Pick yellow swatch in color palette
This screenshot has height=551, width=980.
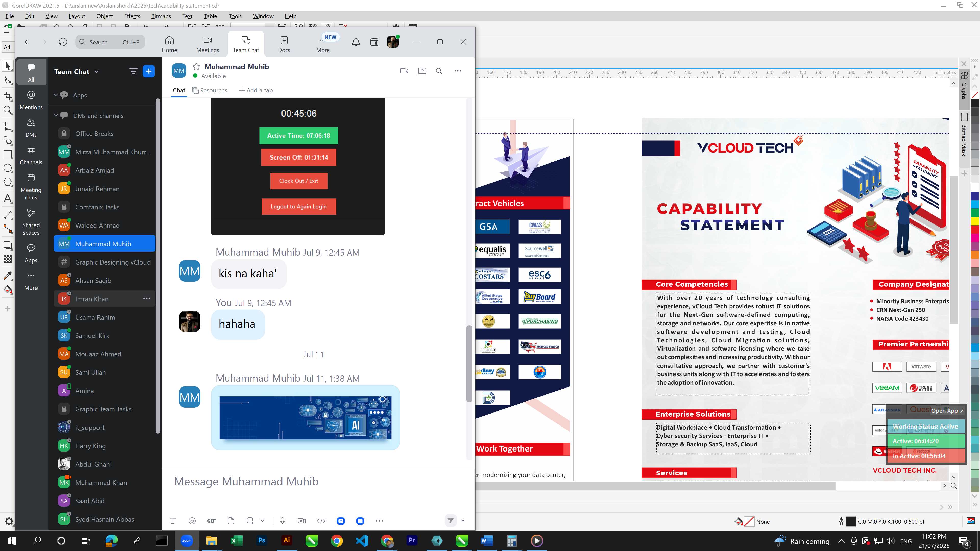click(975, 221)
